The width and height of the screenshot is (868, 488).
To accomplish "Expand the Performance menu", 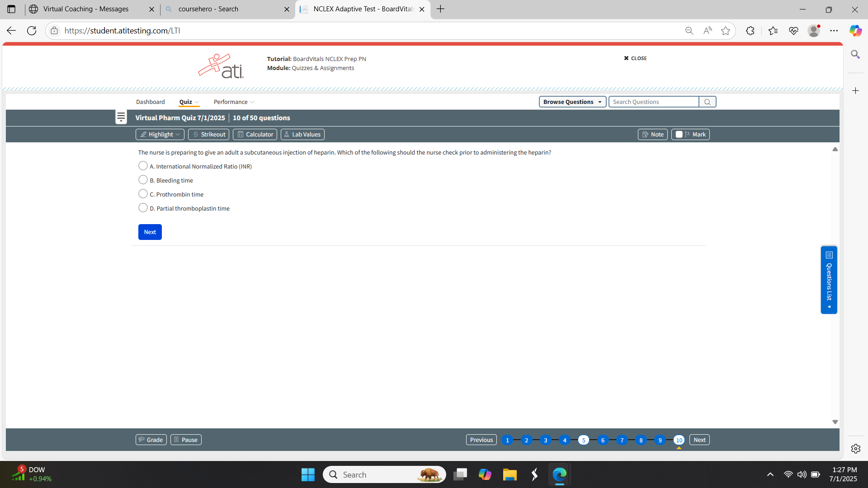I will (234, 102).
